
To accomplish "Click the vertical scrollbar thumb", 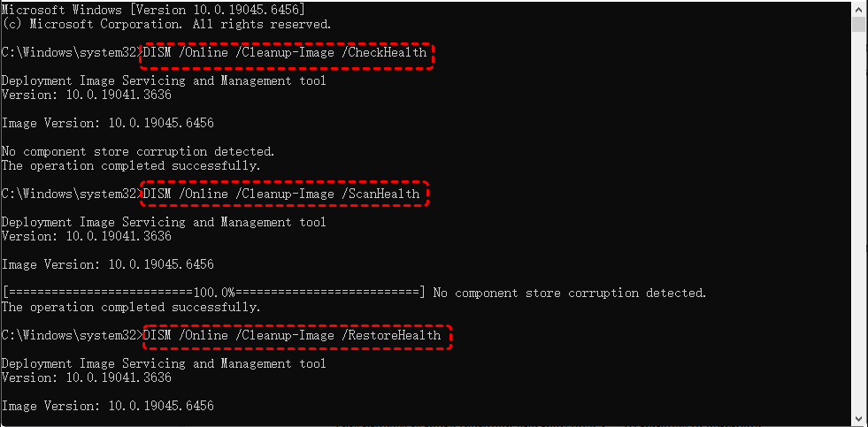I will (x=858, y=24).
